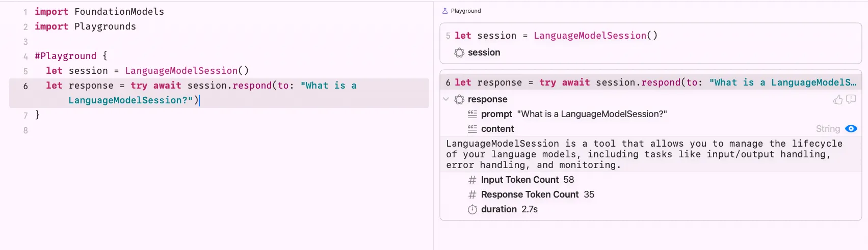Click the content quote icon
The width and height of the screenshot is (868, 250).
[472, 129]
